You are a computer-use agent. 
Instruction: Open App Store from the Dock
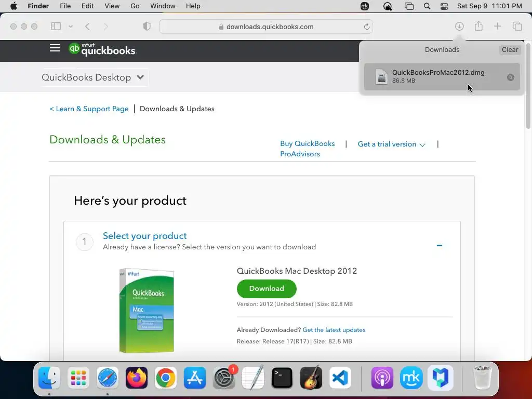pos(195,378)
